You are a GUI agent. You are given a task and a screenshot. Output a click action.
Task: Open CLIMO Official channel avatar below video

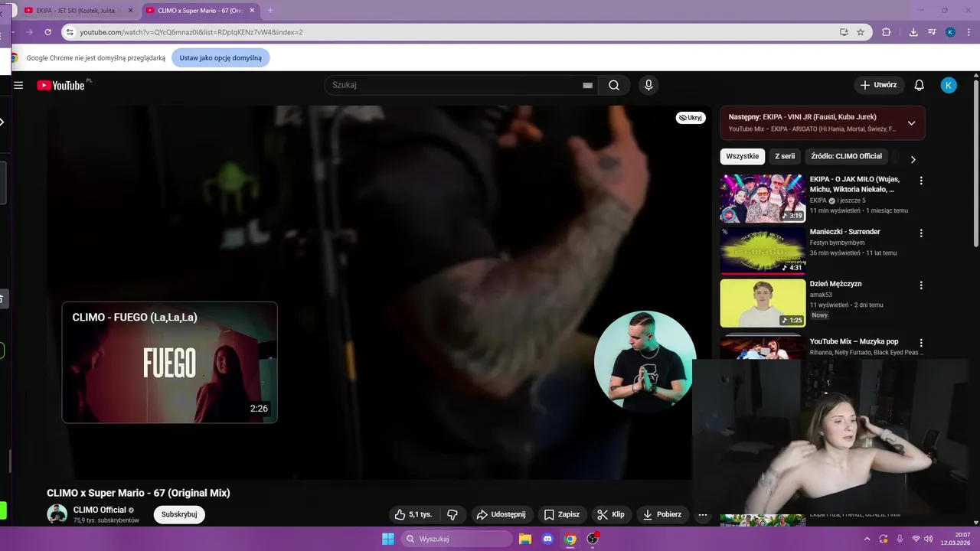click(x=57, y=514)
